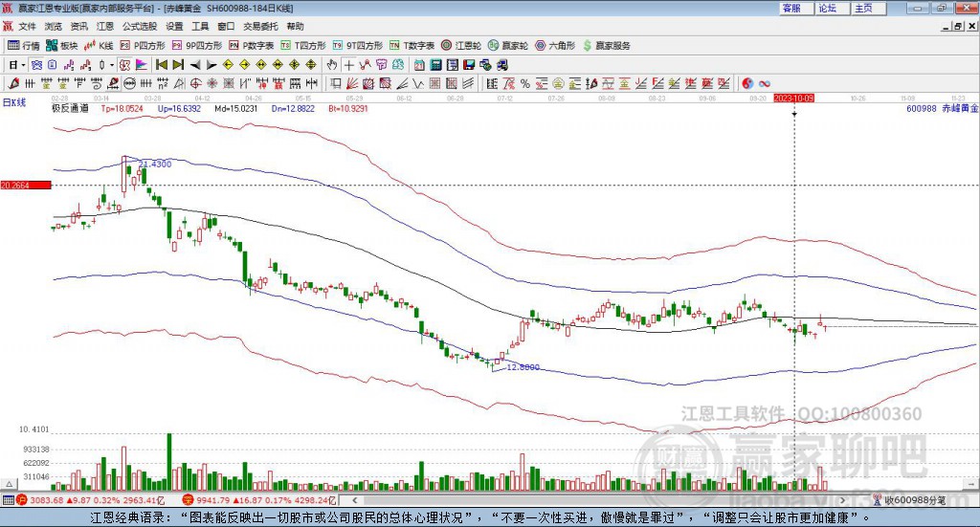This screenshot has width=980, height=527.
Task: Open the calculator icon
Action: pos(435,65)
